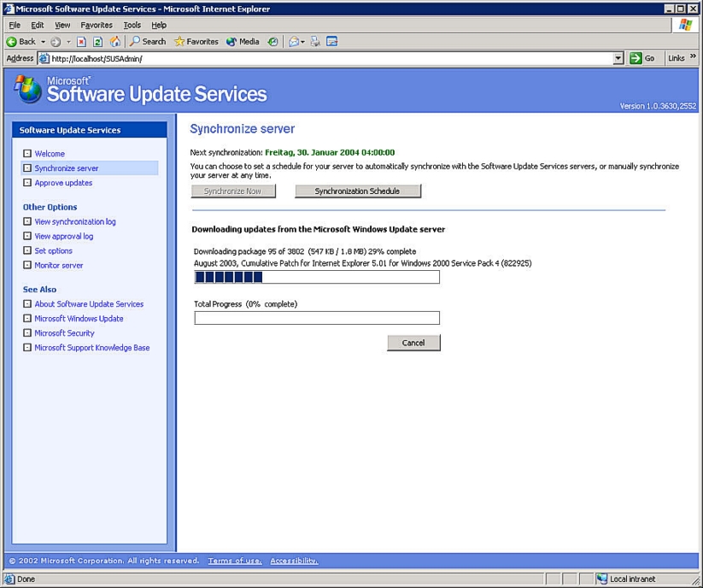Open the Forward history dropdown arrow
This screenshot has height=588, width=703.
[x=68, y=42]
